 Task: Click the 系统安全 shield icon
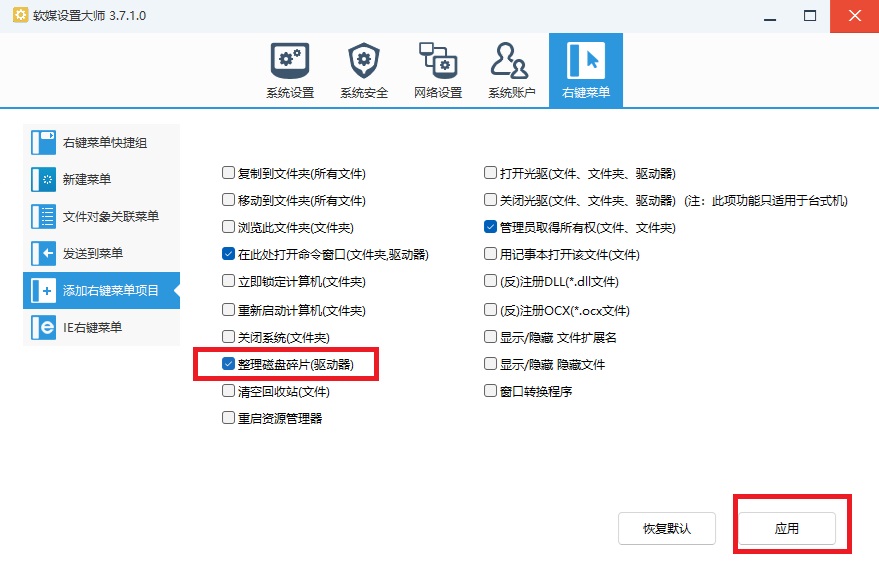[363, 60]
